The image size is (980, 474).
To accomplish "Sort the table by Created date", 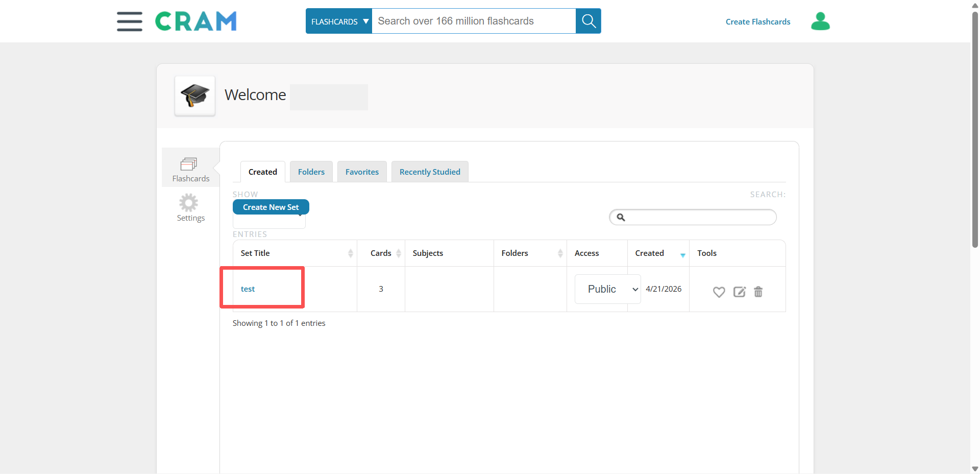I will [x=658, y=253].
